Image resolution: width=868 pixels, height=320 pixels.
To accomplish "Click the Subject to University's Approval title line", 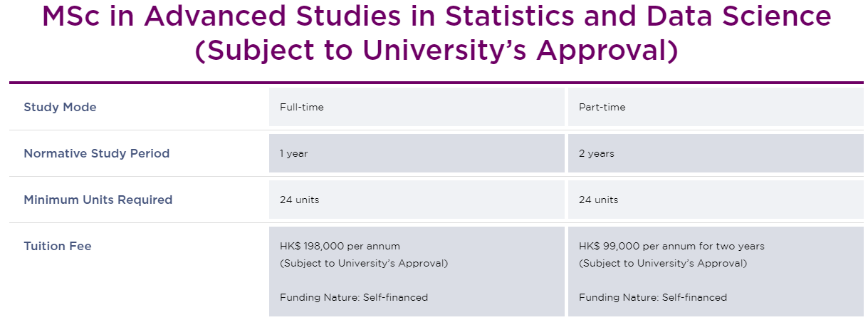I will click(x=436, y=51).
